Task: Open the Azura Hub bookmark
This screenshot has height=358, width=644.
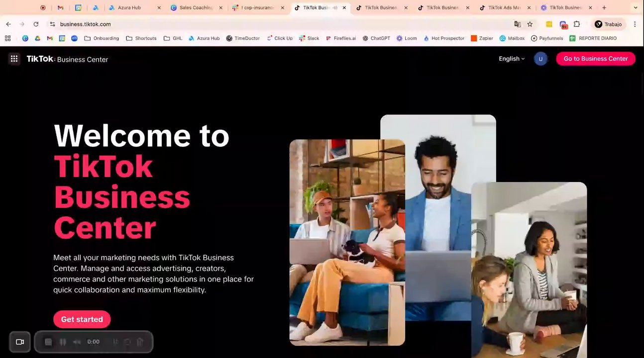Action: click(x=204, y=38)
